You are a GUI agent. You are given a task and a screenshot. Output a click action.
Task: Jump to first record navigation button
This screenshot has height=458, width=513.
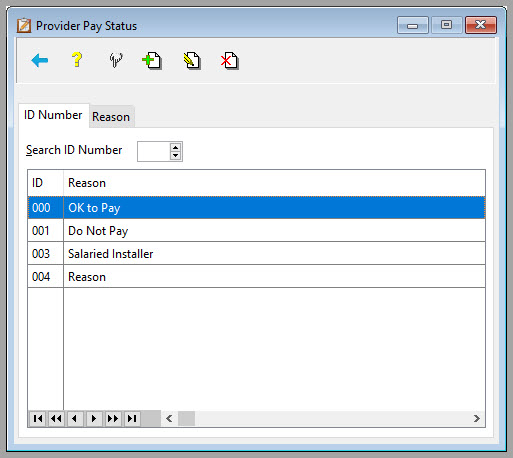(x=38, y=418)
